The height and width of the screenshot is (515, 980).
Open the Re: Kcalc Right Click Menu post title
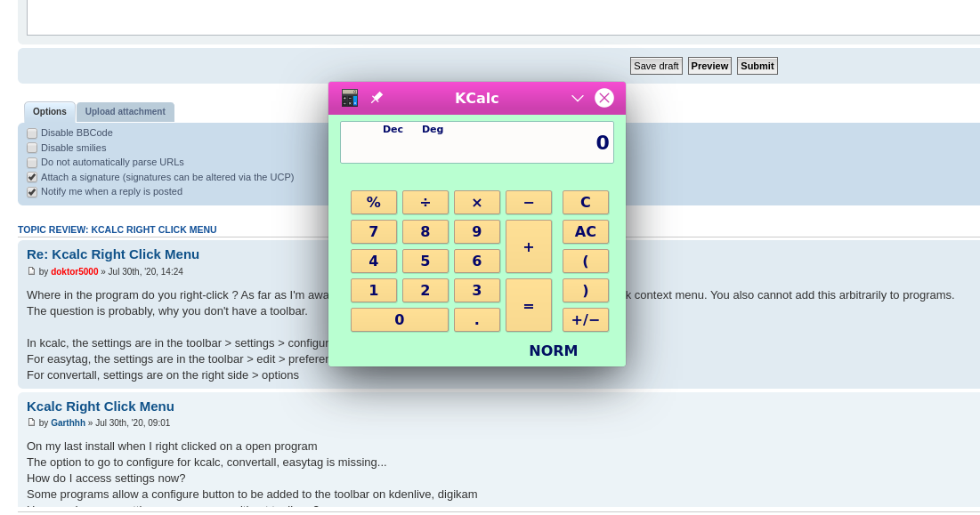[113, 254]
